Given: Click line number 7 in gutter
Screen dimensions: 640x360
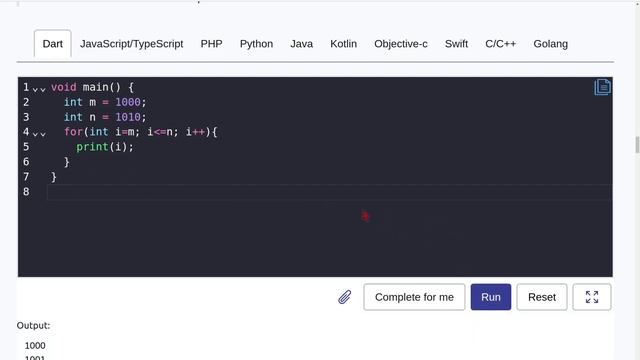Looking at the screenshot, I should tap(26, 177).
